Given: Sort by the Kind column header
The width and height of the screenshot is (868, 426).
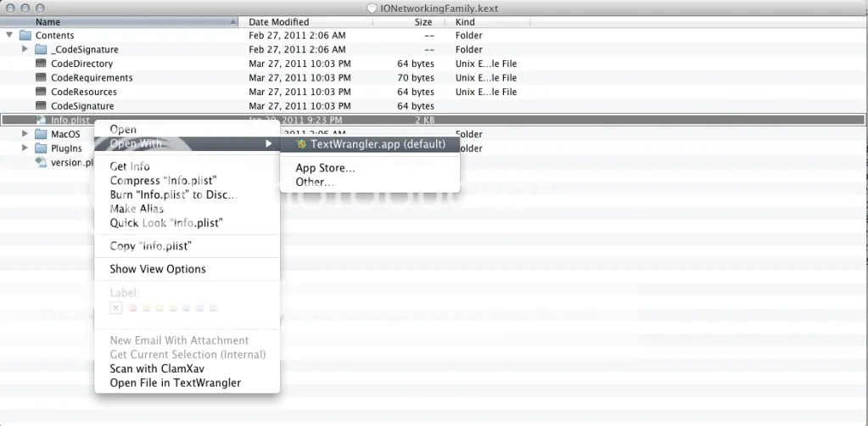Looking at the screenshot, I should [488, 22].
